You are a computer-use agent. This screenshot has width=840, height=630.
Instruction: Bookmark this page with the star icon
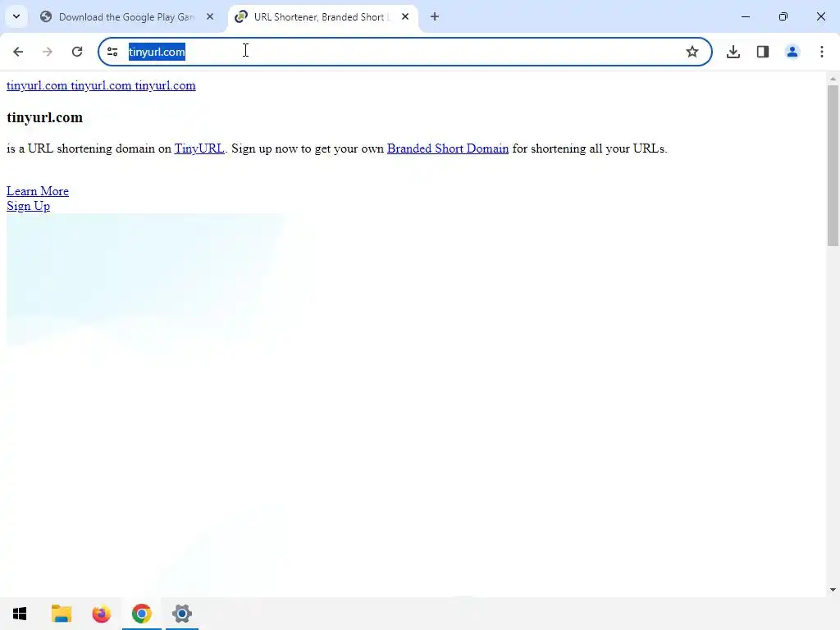click(692, 52)
